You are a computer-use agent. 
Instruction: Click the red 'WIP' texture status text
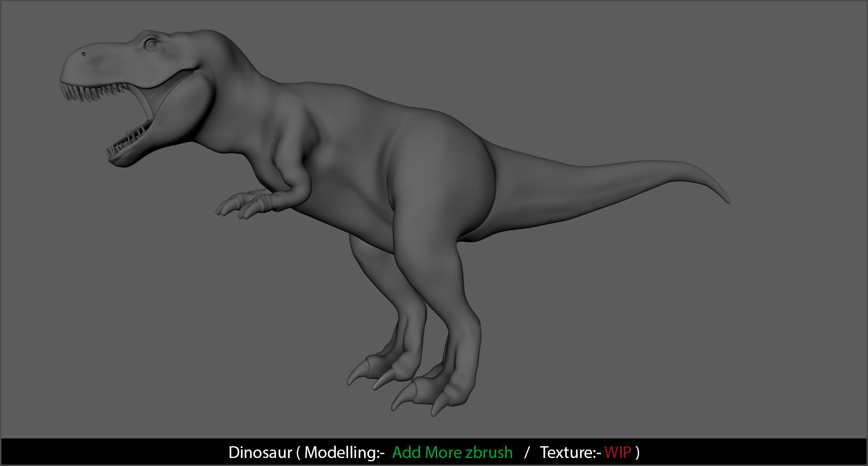tap(617, 452)
